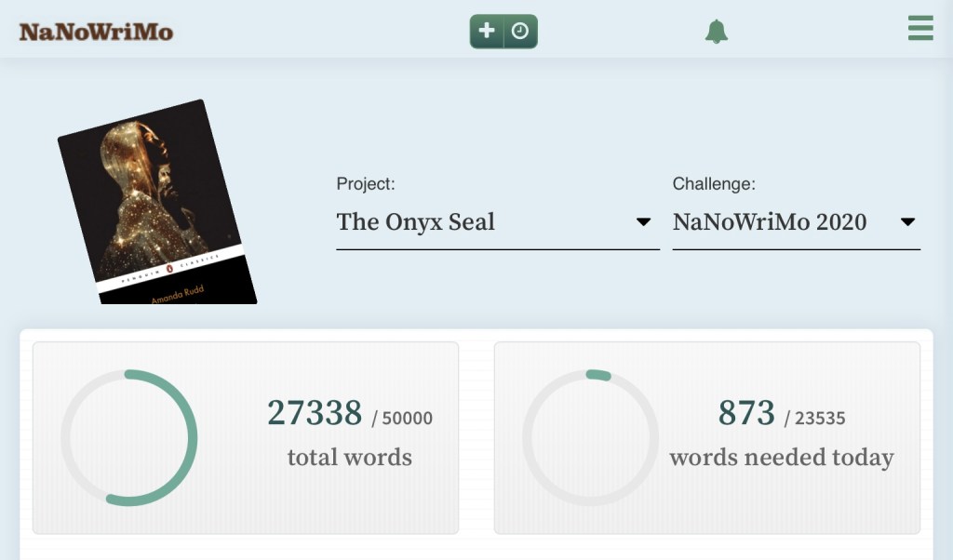The height and width of the screenshot is (560, 953).
Task: Click the arrow beside NaNoWriMo 2020
Action: [908, 222]
